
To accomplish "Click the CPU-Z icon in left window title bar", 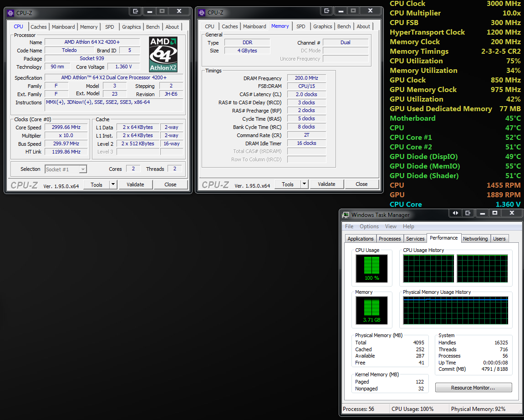I will 10,13.
